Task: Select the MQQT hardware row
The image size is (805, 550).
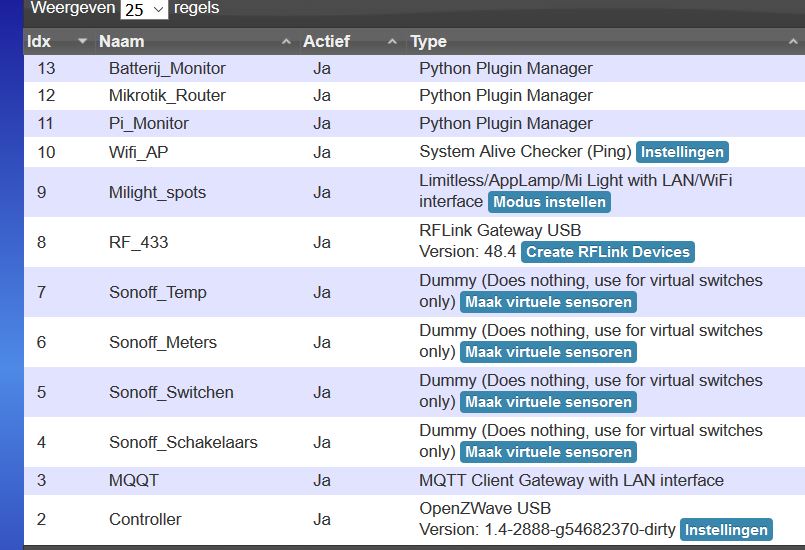Action: coord(134,481)
